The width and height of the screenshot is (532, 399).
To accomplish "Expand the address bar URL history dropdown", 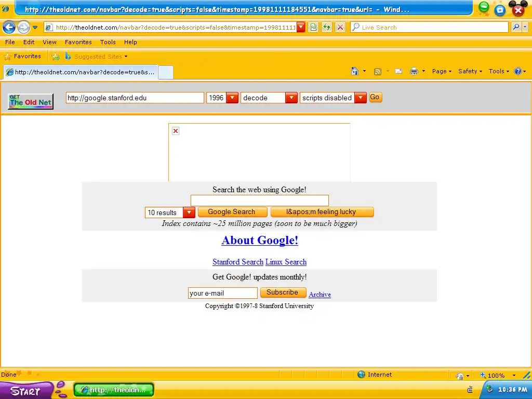I will (301, 27).
